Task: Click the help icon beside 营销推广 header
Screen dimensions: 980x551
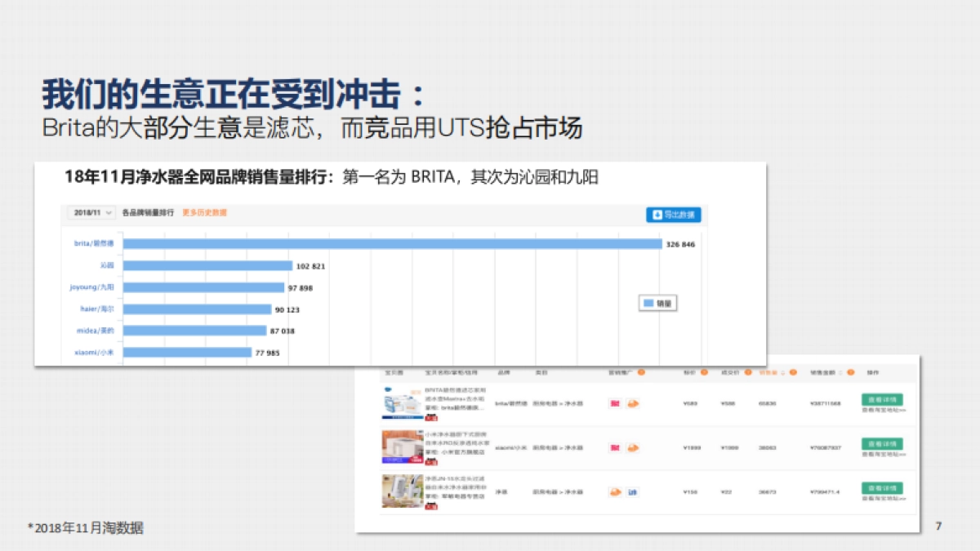Action: [639, 374]
